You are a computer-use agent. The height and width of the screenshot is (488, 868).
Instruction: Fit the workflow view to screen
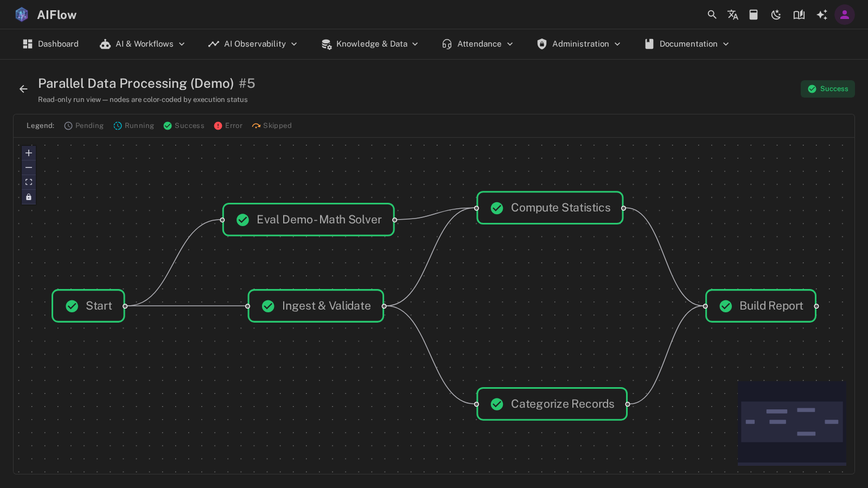(x=29, y=182)
